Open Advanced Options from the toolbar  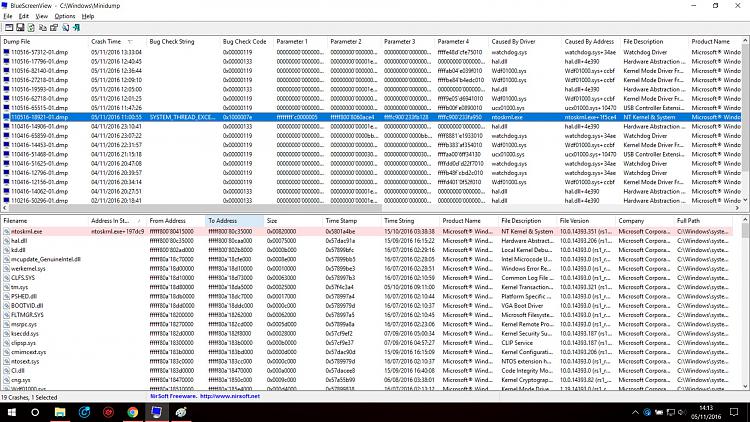tap(9, 28)
